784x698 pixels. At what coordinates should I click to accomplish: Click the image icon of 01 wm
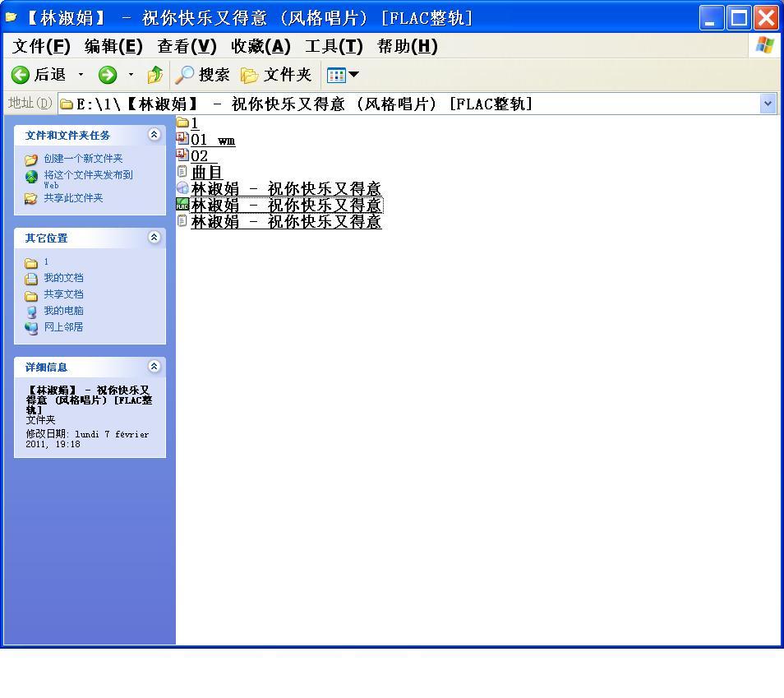[182, 138]
